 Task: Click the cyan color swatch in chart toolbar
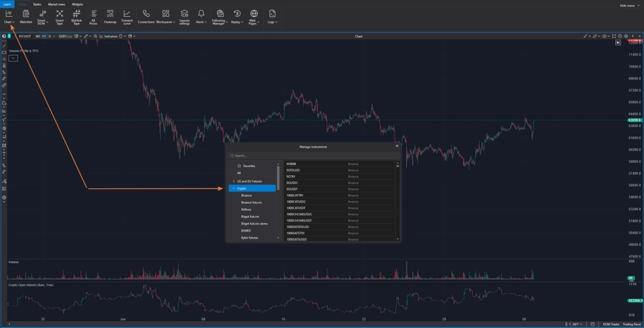pos(9,36)
